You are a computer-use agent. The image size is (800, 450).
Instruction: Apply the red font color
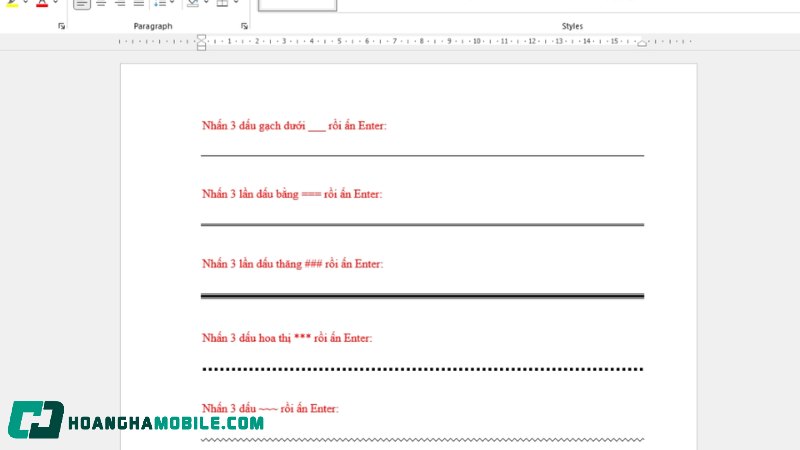[42, 3]
